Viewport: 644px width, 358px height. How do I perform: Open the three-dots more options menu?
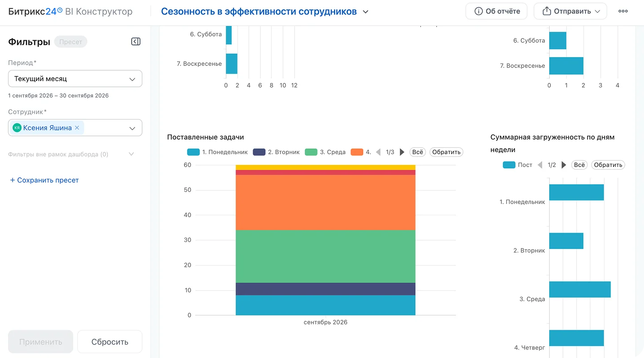point(623,11)
